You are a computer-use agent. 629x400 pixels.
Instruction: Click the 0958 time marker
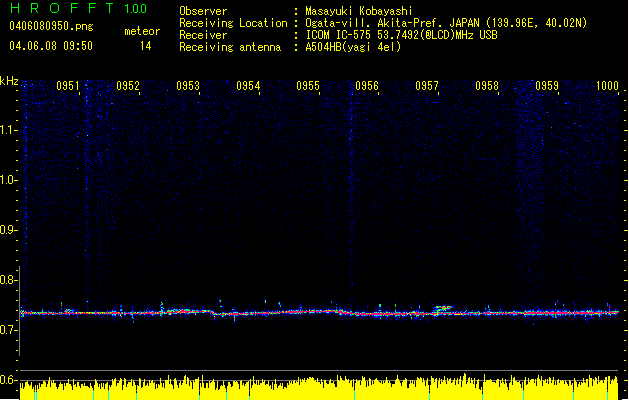[487, 86]
